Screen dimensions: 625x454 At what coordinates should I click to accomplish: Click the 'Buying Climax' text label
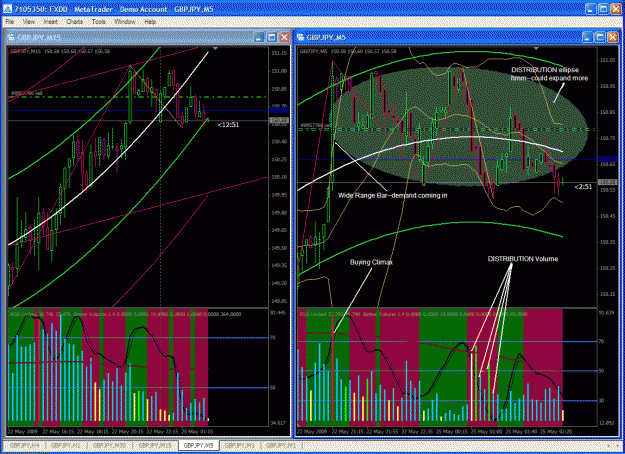pyautogui.click(x=371, y=262)
